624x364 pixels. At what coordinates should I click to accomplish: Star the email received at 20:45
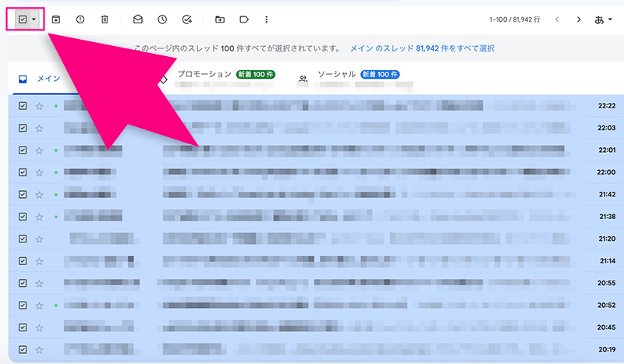[x=39, y=328]
